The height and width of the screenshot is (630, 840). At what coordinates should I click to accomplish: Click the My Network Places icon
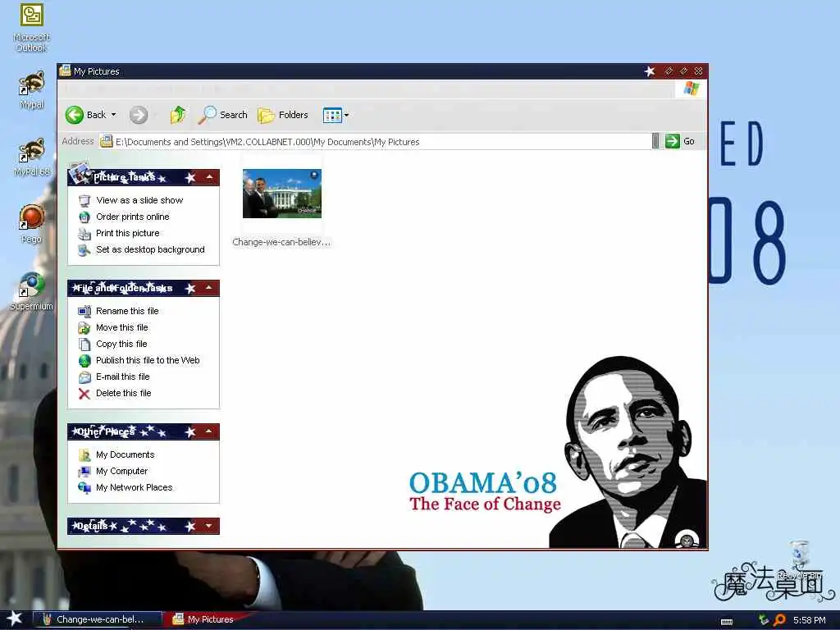[x=84, y=488]
